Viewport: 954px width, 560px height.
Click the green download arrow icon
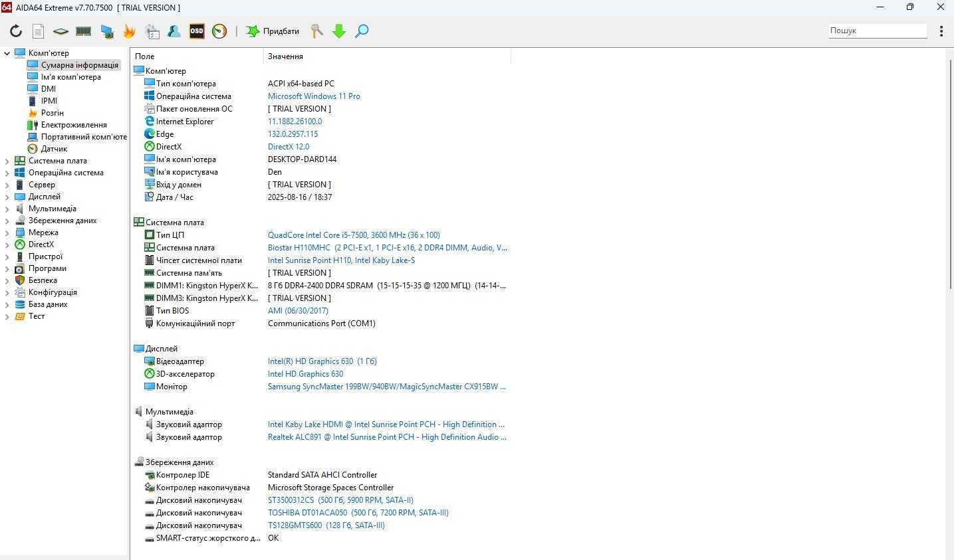coord(339,31)
